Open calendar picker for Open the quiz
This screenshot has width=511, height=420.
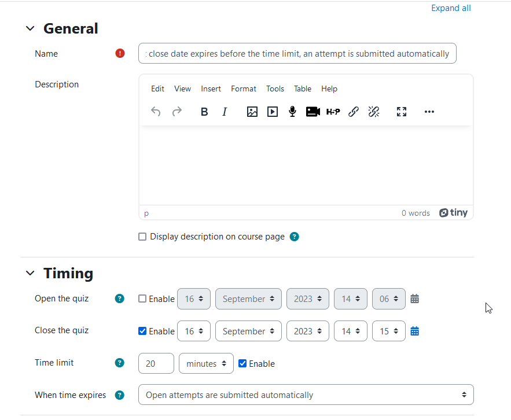[414, 299]
